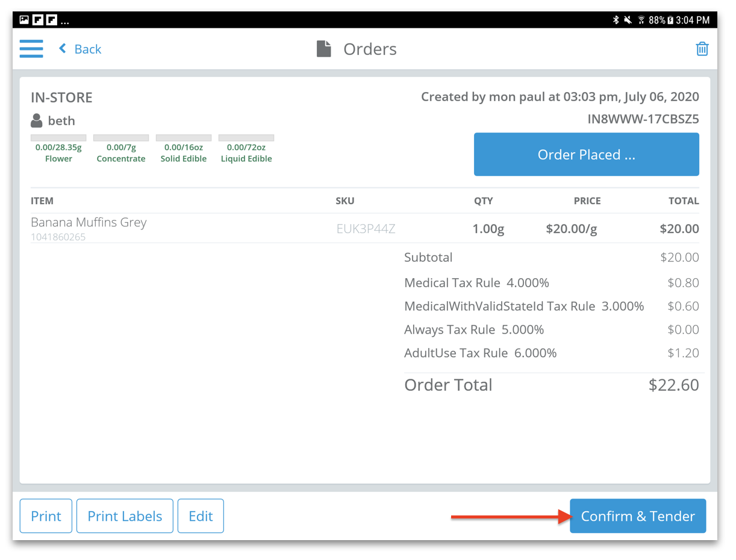Delete the order using the trash icon

702,48
